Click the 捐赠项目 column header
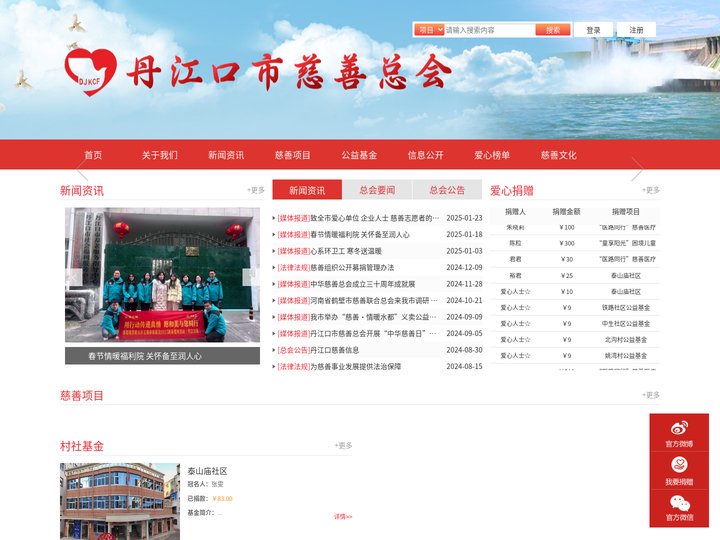720x540 pixels. pos(625,212)
